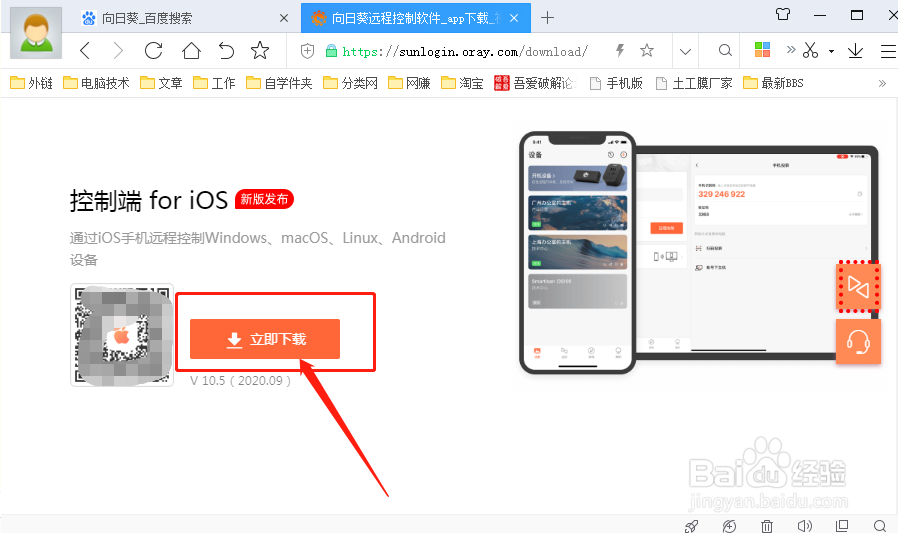Image resolution: width=898 pixels, height=533 pixels.
Task: Open the colorful apps grid icon
Action: [x=762, y=50]
